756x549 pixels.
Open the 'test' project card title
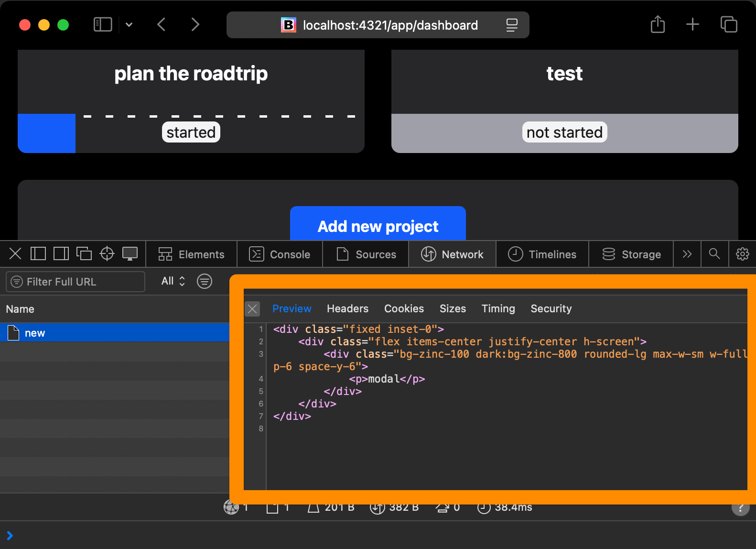click(x=564, y=74)
